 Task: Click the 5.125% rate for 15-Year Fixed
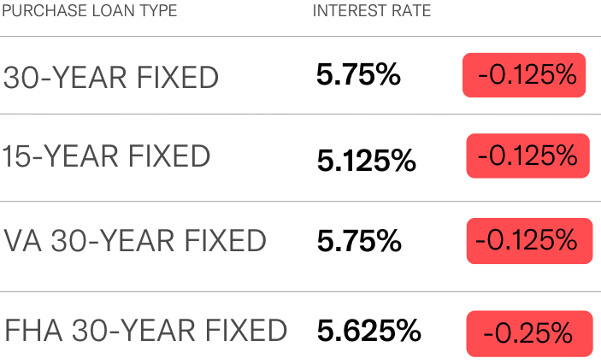pos(367,161)
